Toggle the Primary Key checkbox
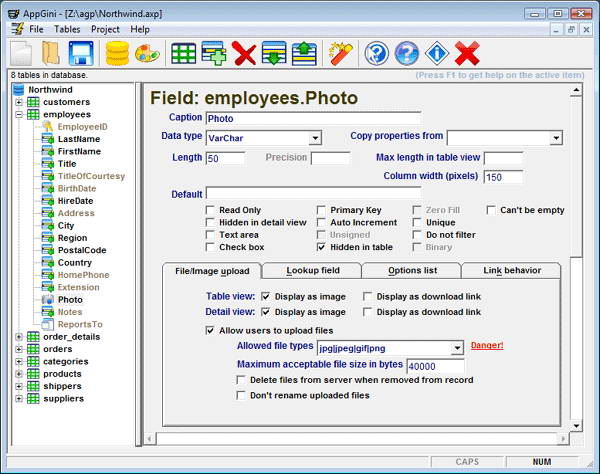The width and height of the screenshot is (600, 474). pyautogui.click(x=321, y=210)
